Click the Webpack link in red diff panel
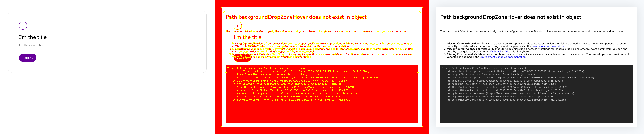The image size is (644, 134). pyautogui.click(x=281, y=52)
